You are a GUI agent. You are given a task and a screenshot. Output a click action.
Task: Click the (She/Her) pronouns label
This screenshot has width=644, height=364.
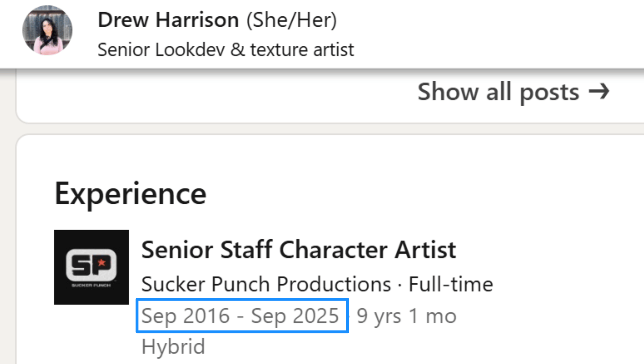292,21
